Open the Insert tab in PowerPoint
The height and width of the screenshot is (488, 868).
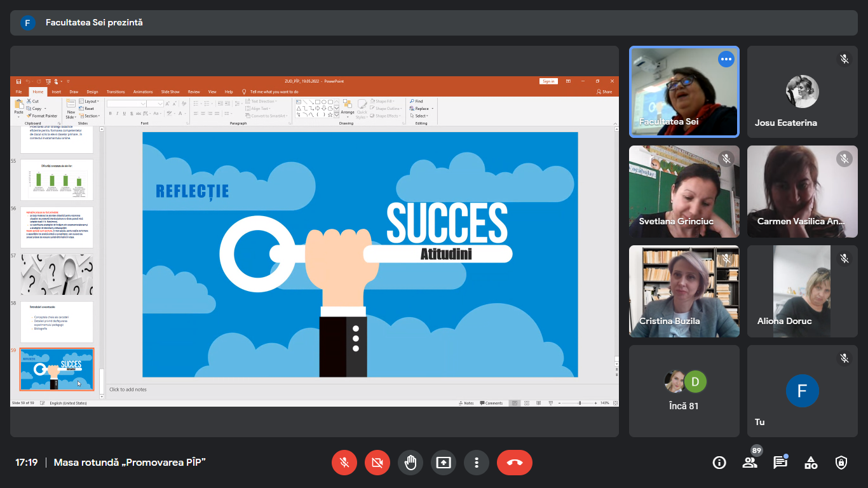click(x=57, y=91)
